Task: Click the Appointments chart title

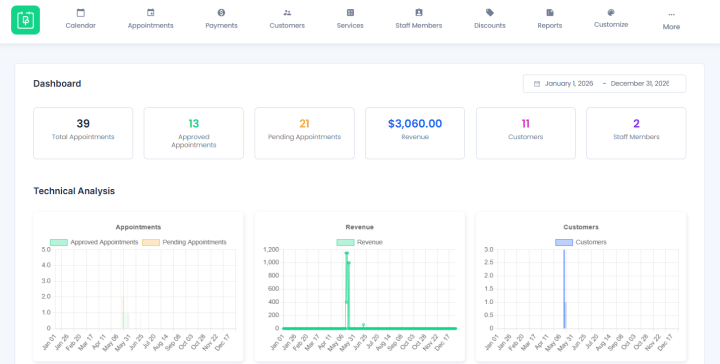Action: point(138,227)
